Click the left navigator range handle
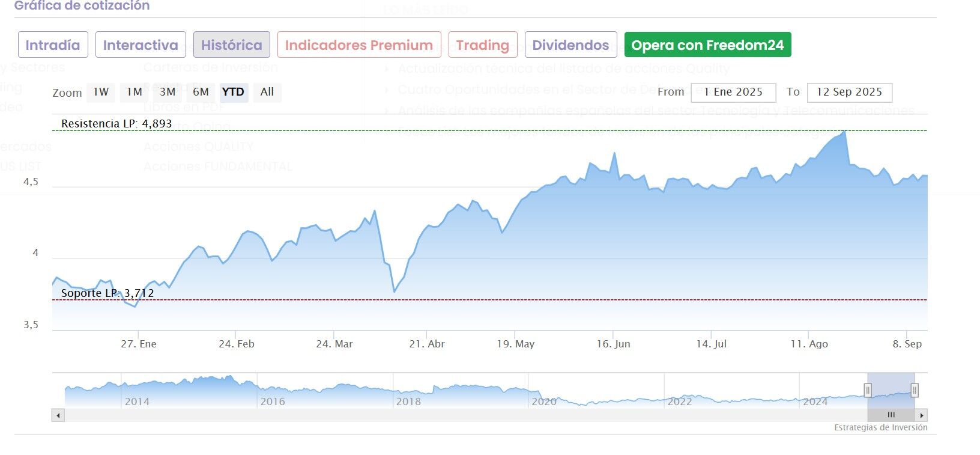The width and height of the screenshot is (980, 455). tap(868, 391)
